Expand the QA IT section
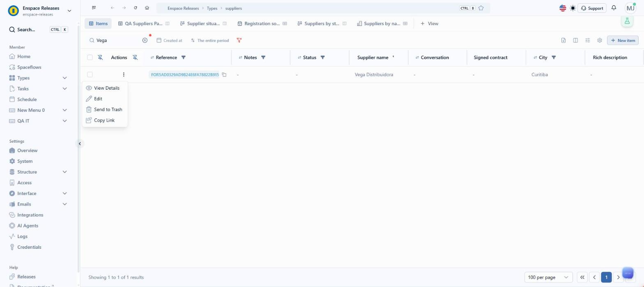 click(x=64, y=120)
